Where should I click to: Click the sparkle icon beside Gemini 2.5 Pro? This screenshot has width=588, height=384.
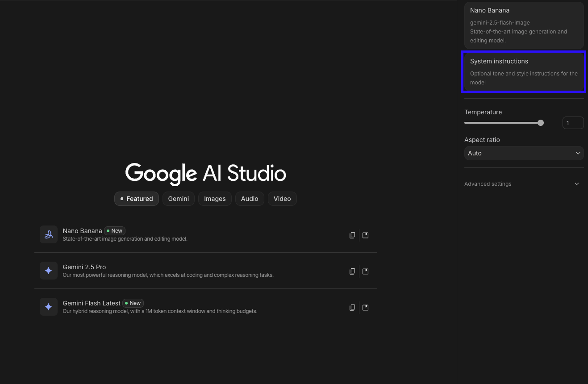click(x=49, y=271)
